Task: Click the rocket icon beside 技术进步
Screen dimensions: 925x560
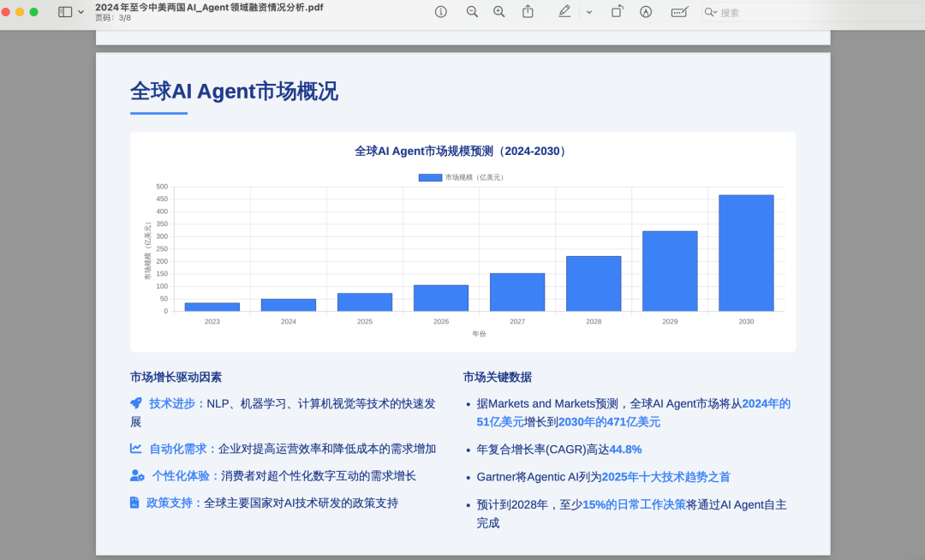Action: (136, 403)
